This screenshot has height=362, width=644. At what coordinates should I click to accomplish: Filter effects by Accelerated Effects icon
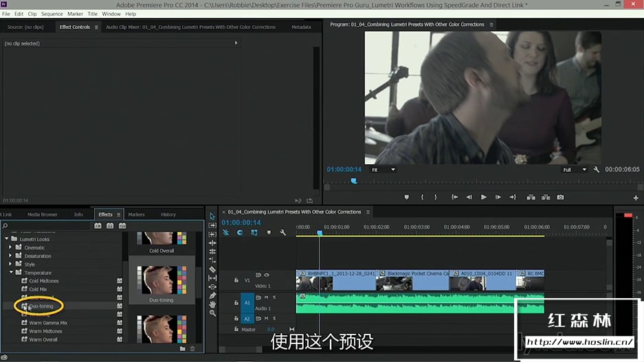pos(98,226)
